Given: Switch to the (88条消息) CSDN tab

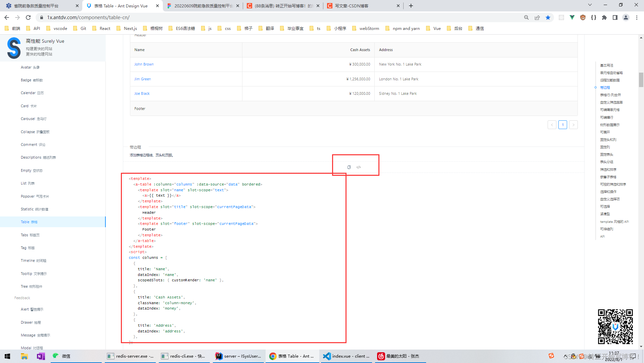Looking at the screenshot, I should (283, 6).
